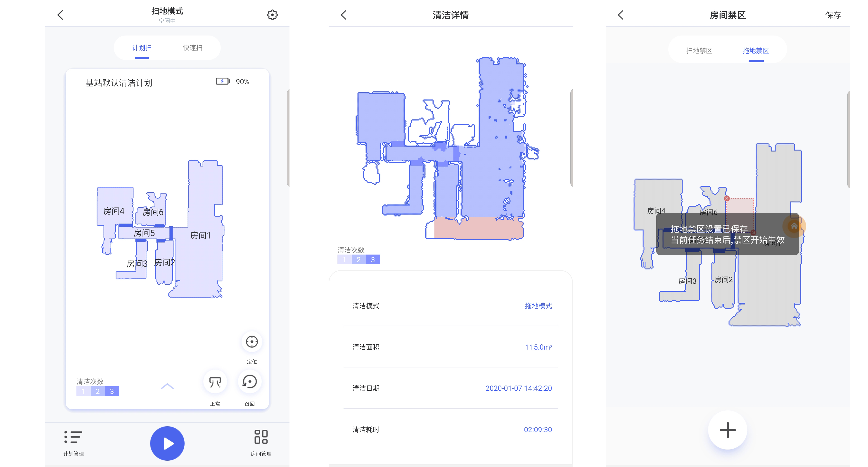Switch to sweep no-go zone (扫地禁区) tab
The image size is (868, 467).
tap(699, 51)
